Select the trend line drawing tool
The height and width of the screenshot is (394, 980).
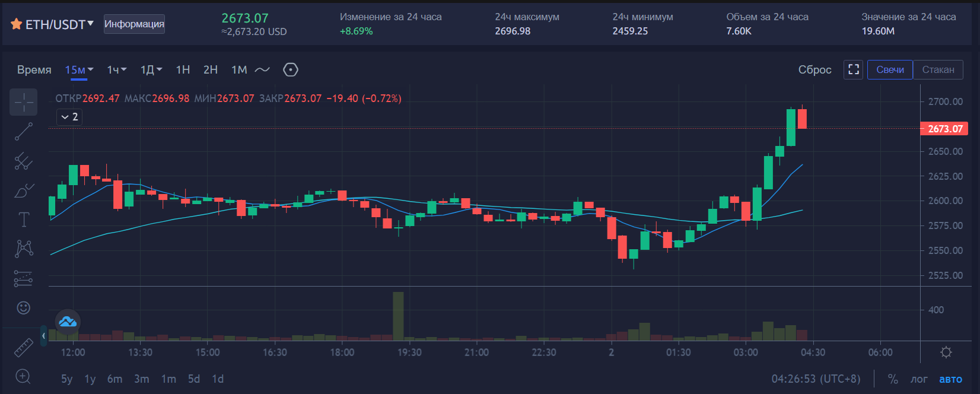click(24, 132)
